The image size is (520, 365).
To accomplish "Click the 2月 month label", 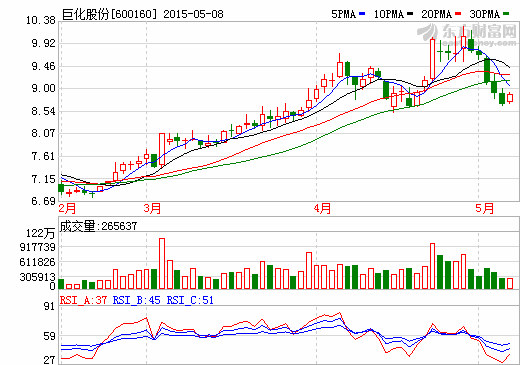I will tap(67, 208).
